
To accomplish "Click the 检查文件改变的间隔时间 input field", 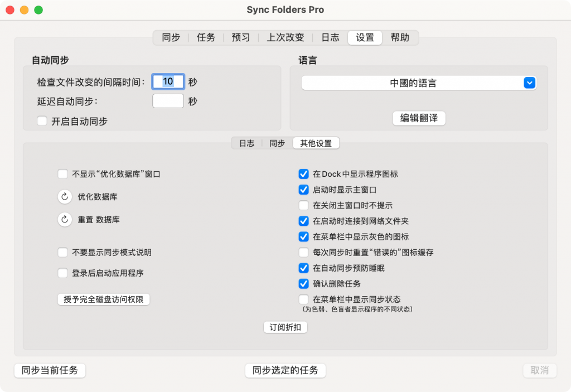I will 168,81.
